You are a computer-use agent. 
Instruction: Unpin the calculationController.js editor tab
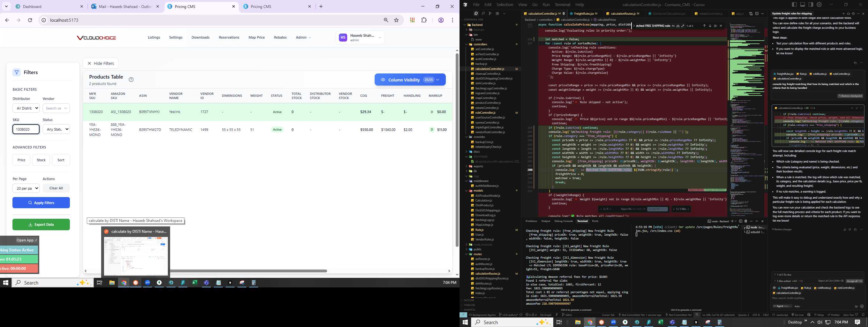coord(564,13)
